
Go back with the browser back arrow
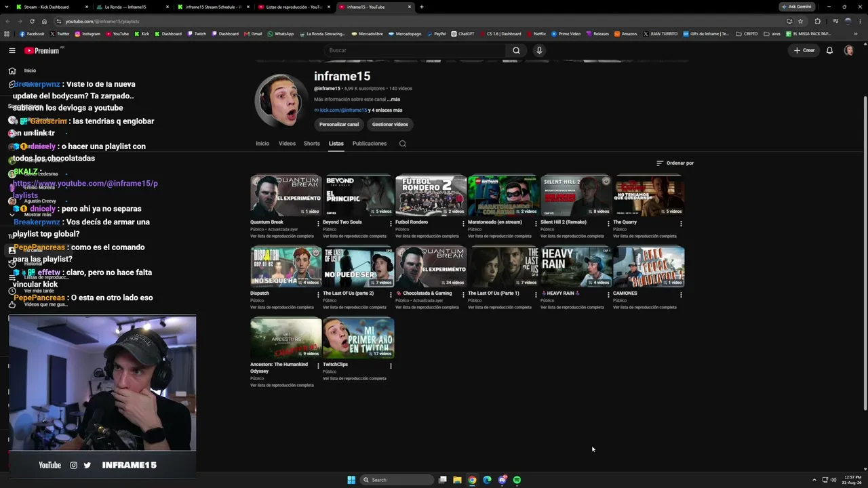click(7, 21)
